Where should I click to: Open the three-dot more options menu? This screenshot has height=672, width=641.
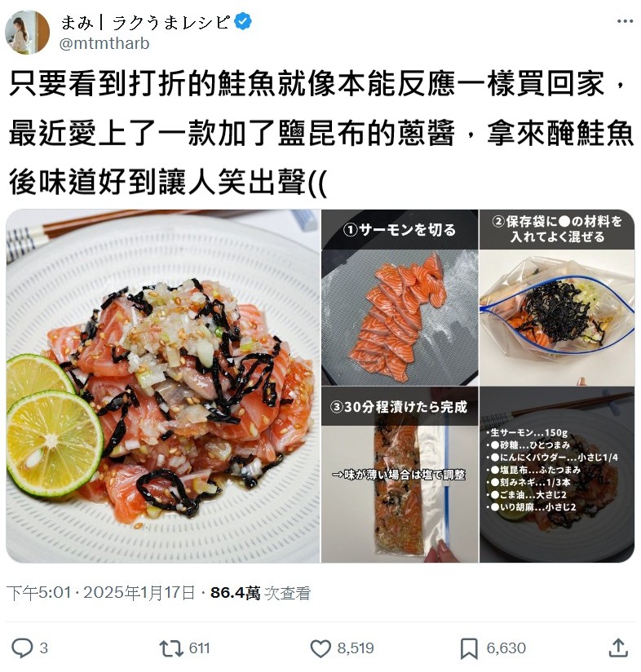point(625,21)
